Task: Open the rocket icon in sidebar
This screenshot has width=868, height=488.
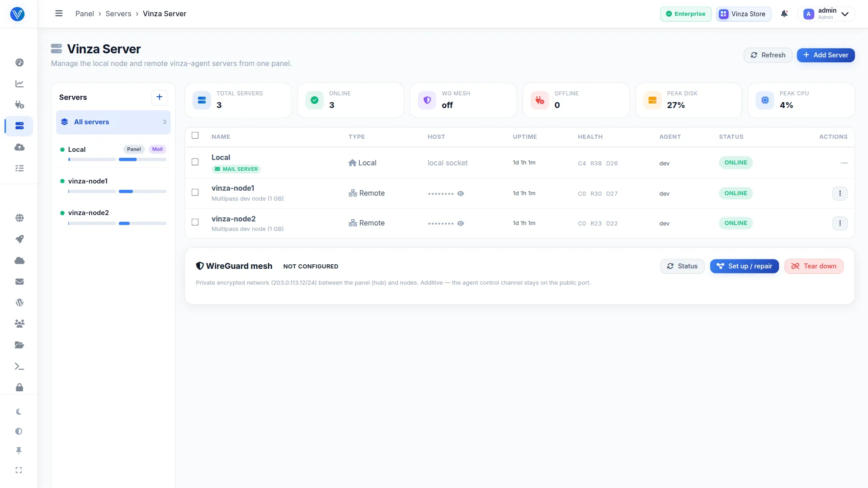Action: click(19, 239)
